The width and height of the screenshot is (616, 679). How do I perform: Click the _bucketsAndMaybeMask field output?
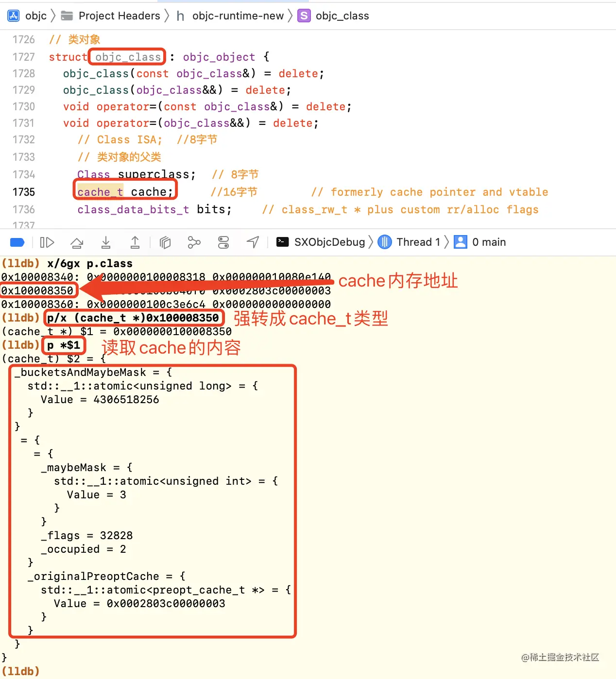point(80,373)
